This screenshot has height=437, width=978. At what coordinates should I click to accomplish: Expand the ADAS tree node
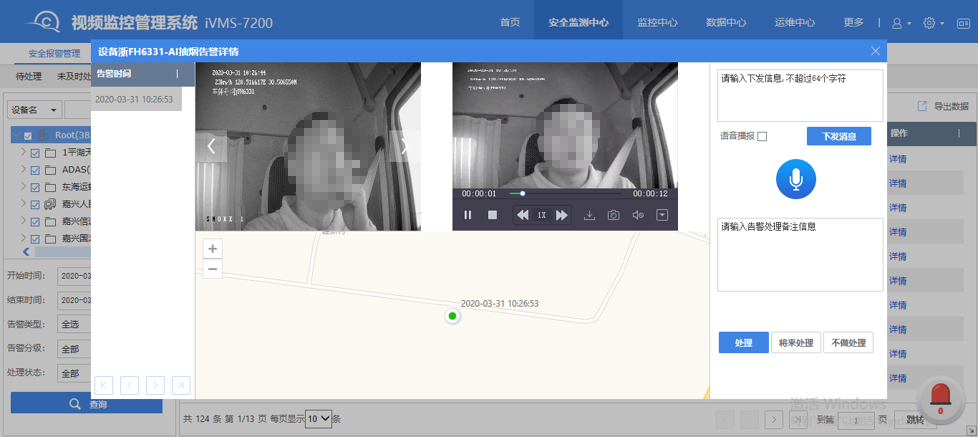[x=23, y=170]
